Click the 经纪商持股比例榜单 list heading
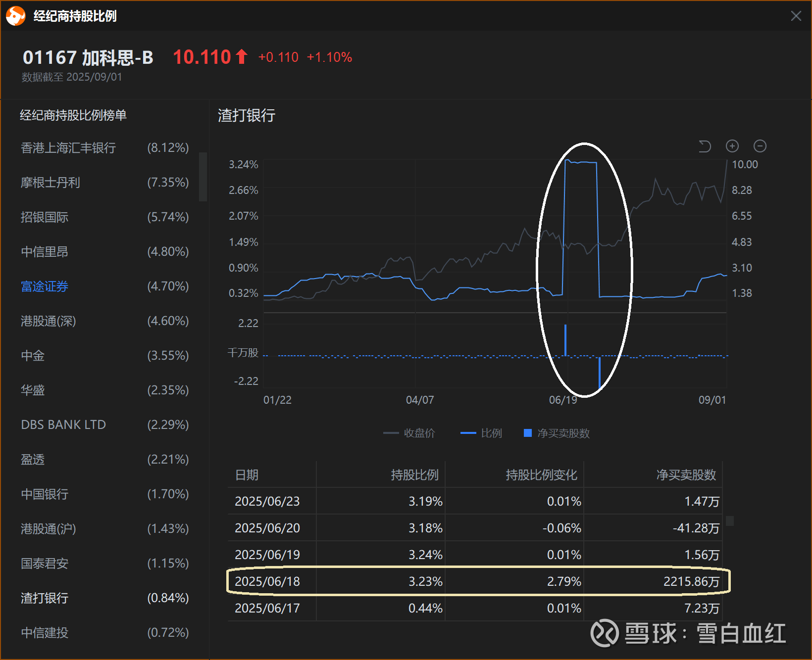The width and height of the screenshot is (812, 660). (73, 115)
